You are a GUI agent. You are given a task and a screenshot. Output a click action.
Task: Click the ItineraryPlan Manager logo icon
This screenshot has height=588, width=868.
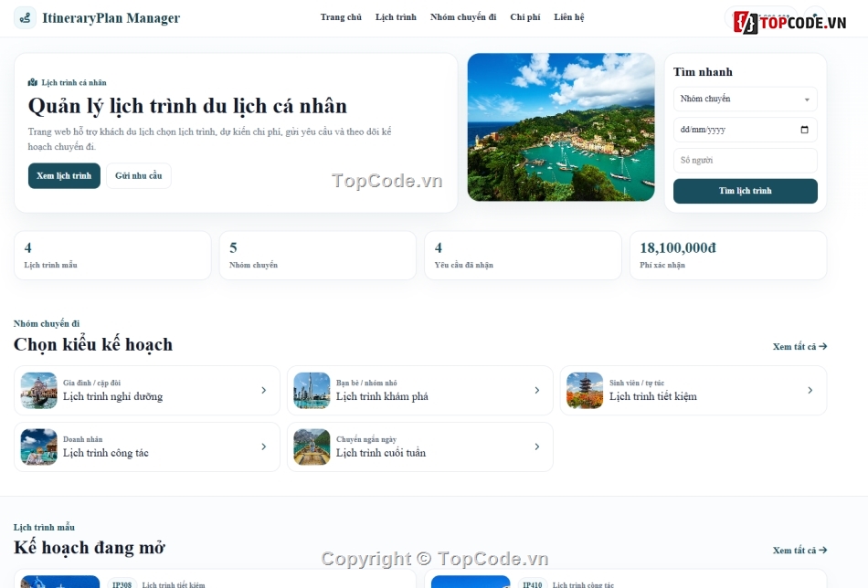pyautogui.click(x=25, y=17)
